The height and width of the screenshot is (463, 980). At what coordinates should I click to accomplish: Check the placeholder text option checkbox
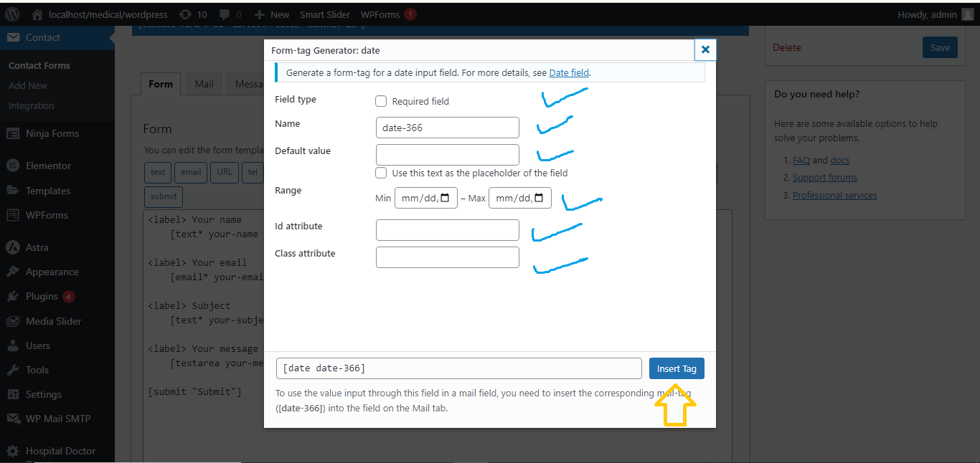381,173
